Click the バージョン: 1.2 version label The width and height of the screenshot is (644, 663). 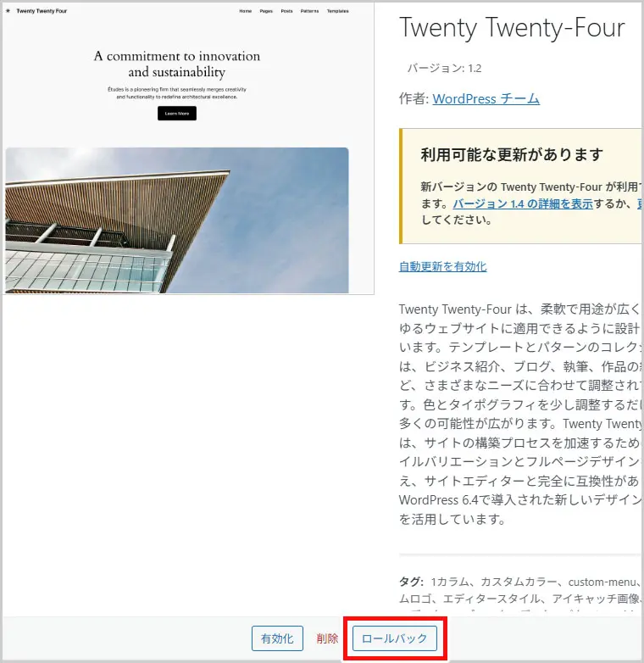(444, 68)
